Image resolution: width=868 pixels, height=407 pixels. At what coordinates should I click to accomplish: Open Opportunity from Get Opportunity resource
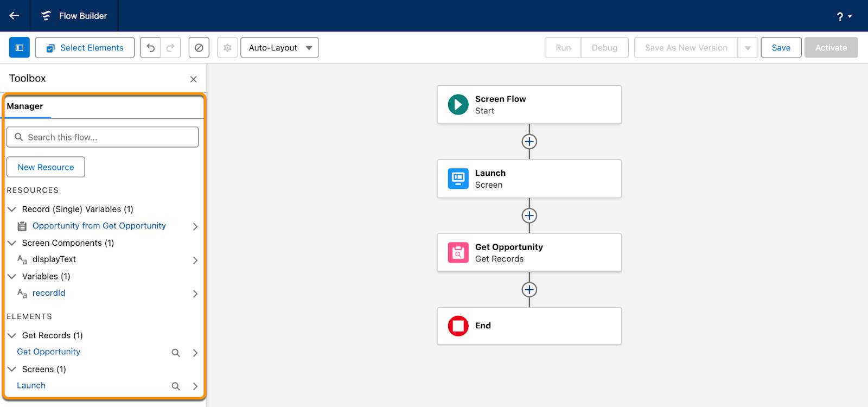tap(99, 226)
